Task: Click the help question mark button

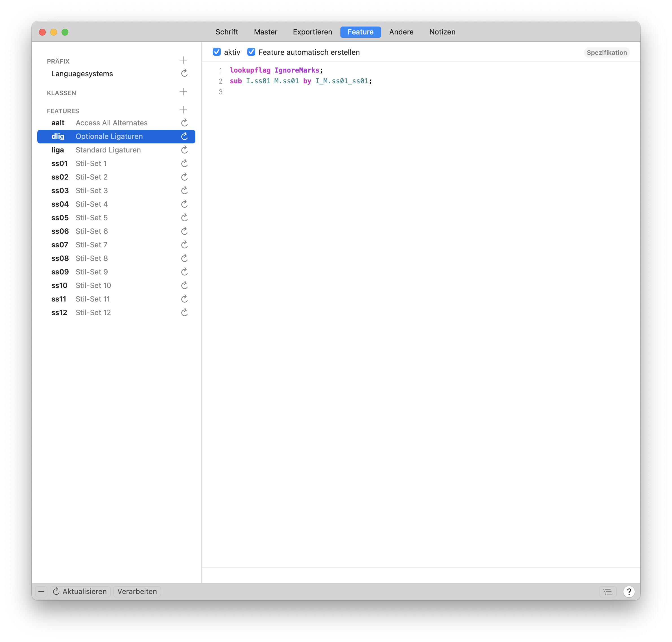Action: (x=629, y=591)
